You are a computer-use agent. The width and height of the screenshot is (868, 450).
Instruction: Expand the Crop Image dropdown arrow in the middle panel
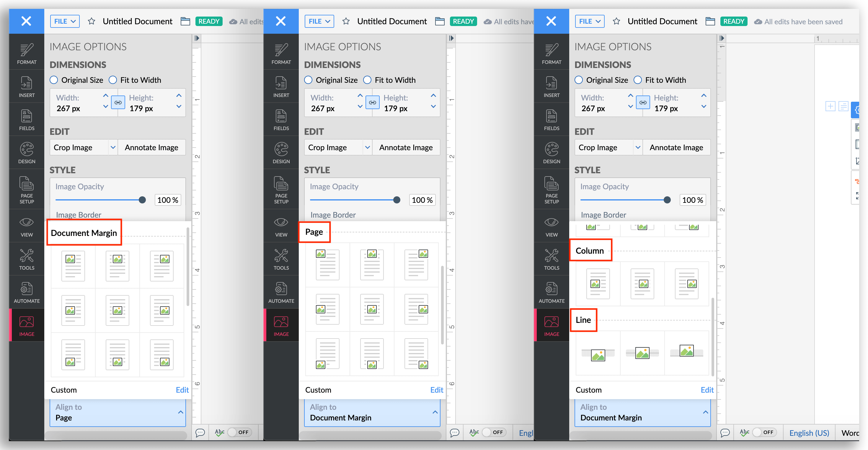click(367, 148)
